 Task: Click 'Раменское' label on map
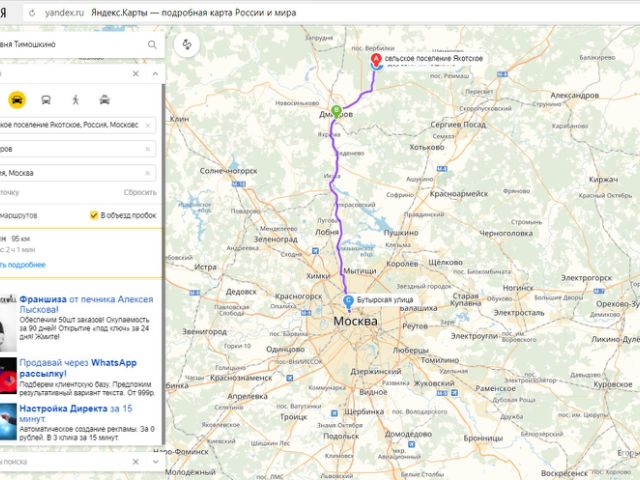point(495,388)
